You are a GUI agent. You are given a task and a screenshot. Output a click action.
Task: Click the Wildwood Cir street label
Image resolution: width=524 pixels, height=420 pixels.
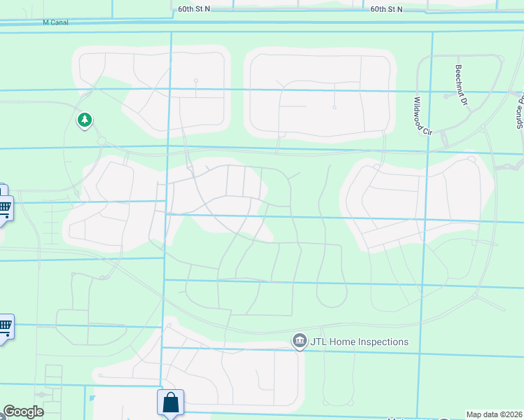tap(422, 116)
